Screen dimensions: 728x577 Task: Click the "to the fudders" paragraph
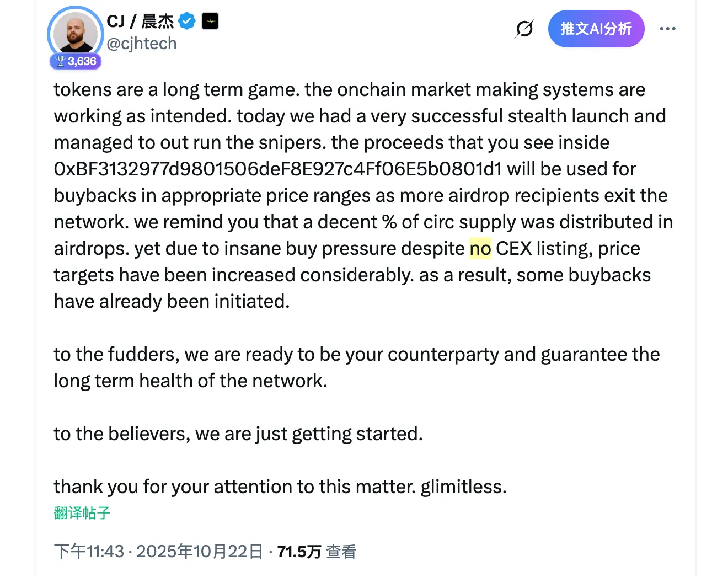pos(356,367)
